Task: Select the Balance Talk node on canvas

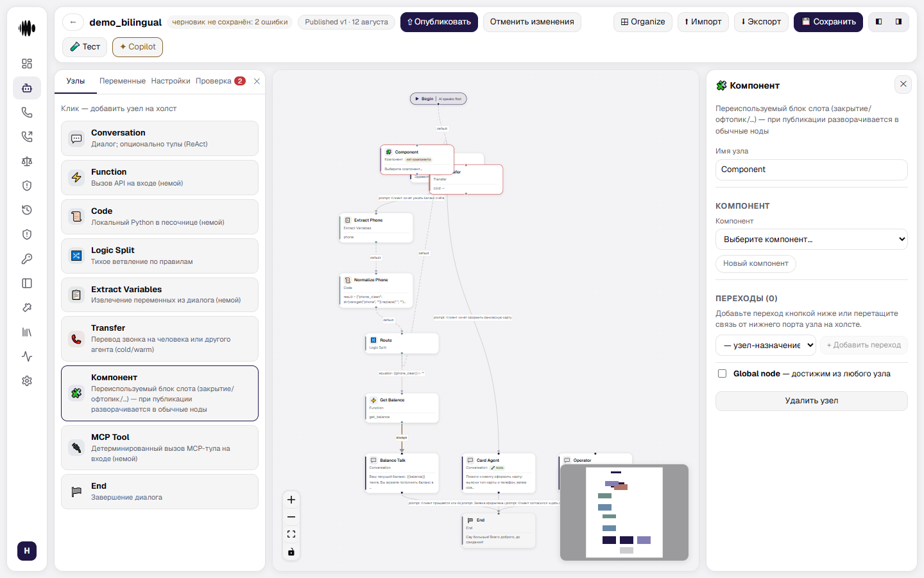Action: coord(402,473)
